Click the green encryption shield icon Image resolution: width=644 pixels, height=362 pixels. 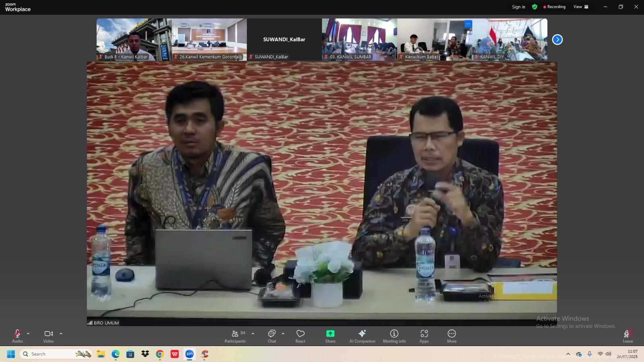pos(535,7)
